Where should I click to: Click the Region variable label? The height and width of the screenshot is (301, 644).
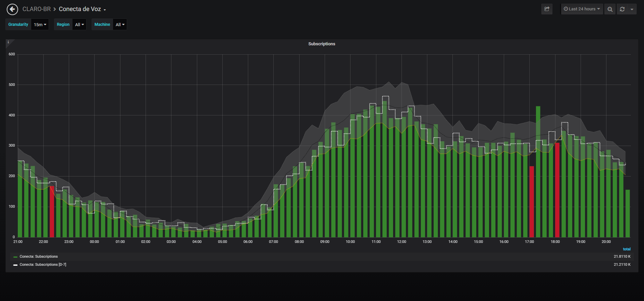tap(63, 24)
